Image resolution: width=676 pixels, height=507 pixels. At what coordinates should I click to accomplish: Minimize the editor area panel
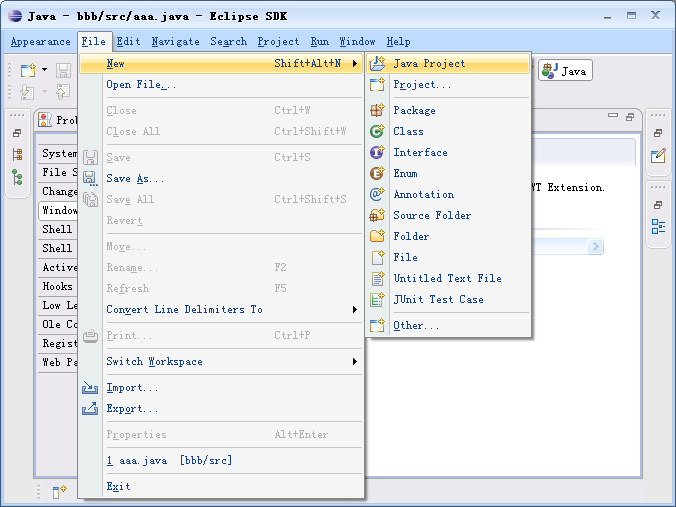coord(613,116)
